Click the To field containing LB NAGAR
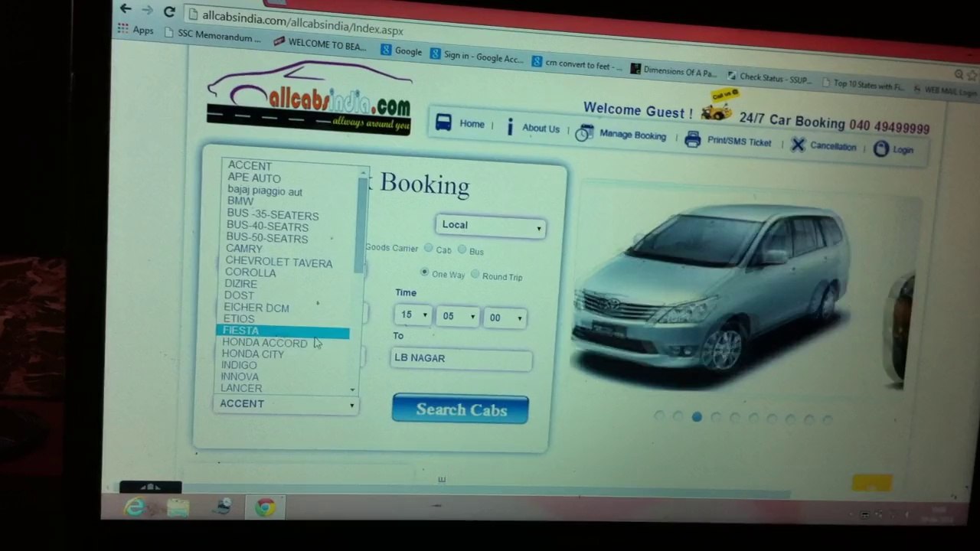The image size is (980, 551). point(461,358)
